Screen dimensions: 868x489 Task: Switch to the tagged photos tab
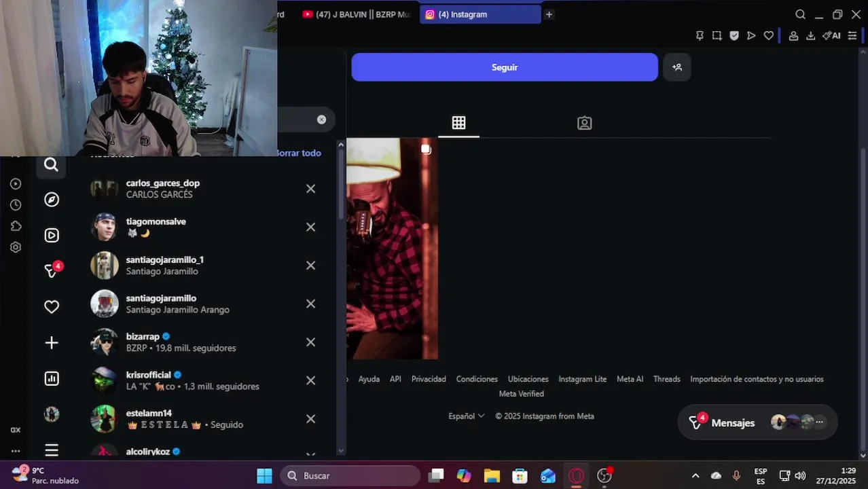pyautogui.click(x=585, y=123)
